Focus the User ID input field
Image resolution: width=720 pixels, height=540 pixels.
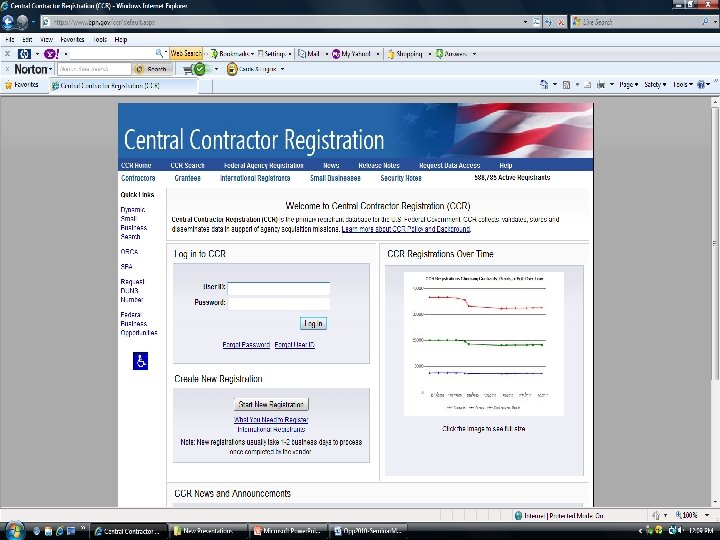point(279,288)
